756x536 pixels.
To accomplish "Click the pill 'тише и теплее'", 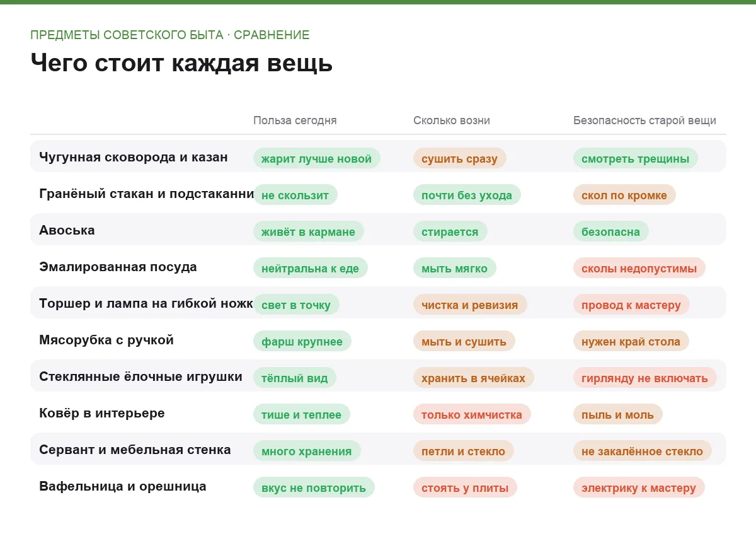I will 302,414.
